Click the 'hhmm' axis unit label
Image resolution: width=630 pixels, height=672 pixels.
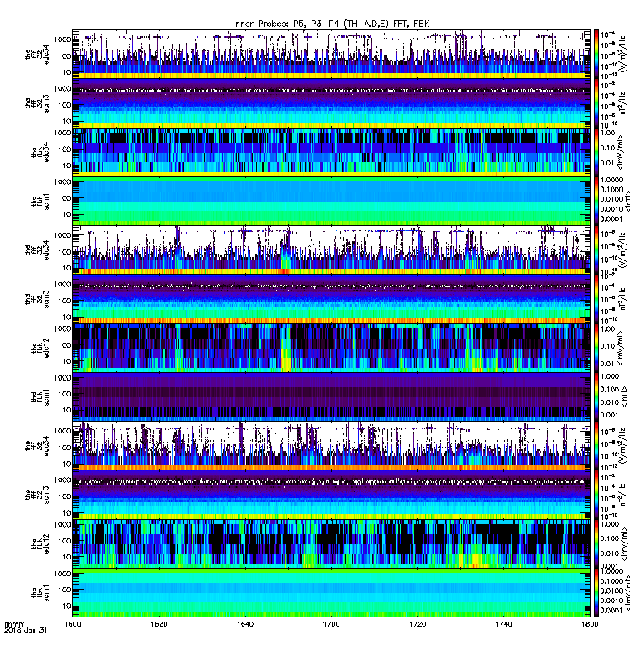pyautogui.click(x=14, y=624)
